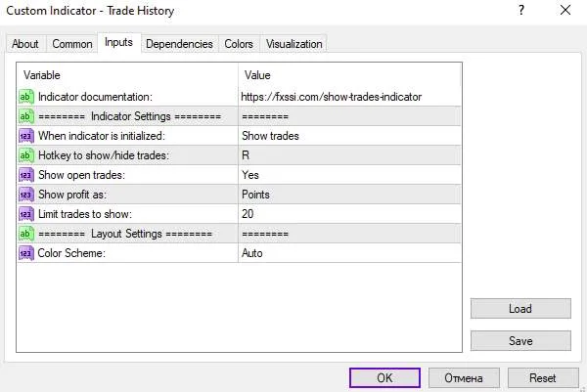Click the Reset button

coord(542,377)
